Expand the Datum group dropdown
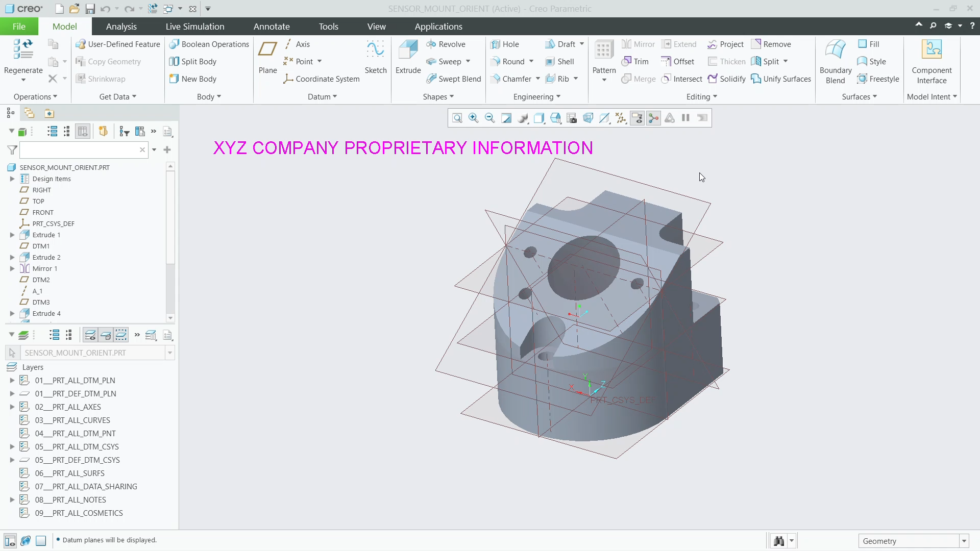980x551 pixels. tap(323, 97)
